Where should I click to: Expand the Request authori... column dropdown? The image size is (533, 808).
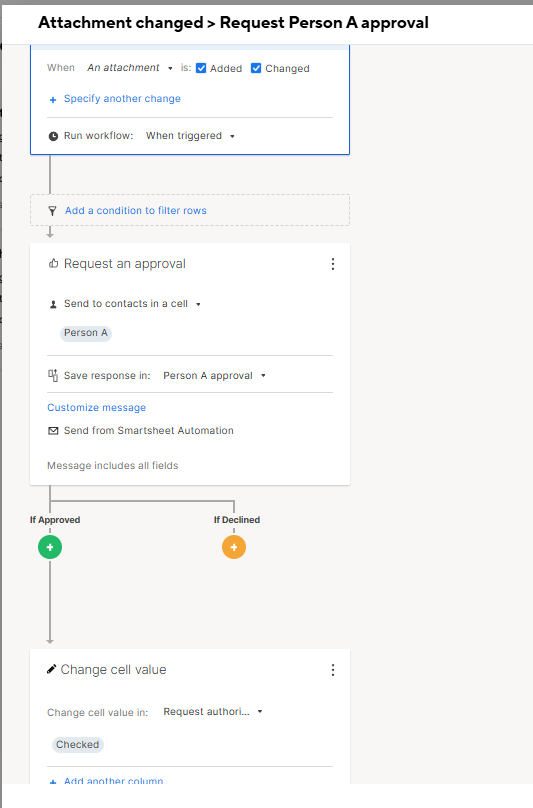pyautogui.click(x=213, y=712)
